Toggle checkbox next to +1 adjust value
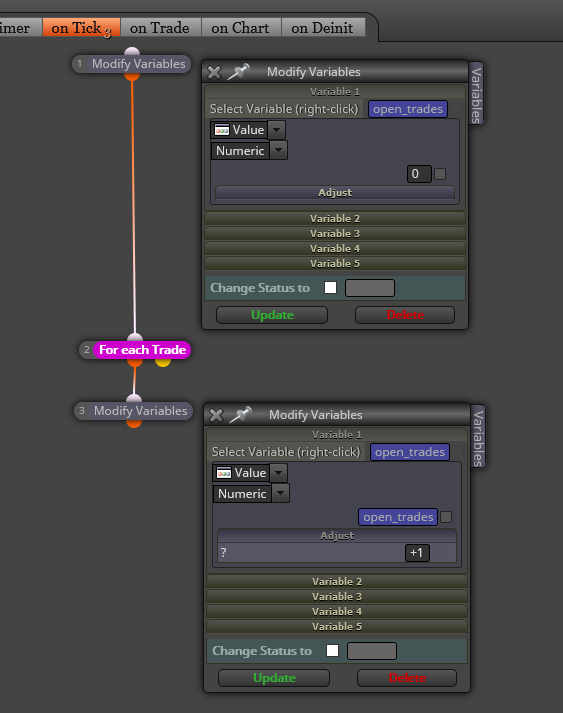This screenshot has height=713, width=563. pyautogui.click(x=438, y=552)
